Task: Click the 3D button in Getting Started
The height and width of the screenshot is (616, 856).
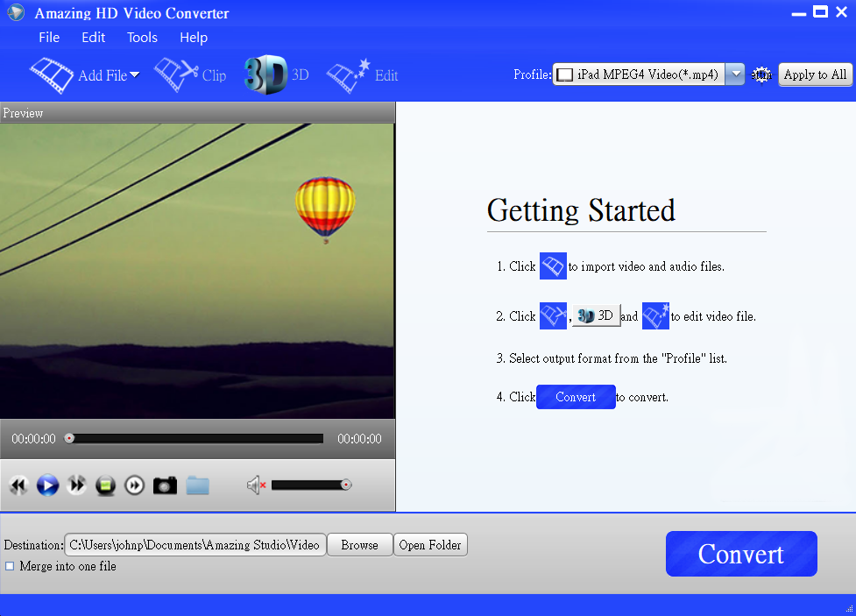Action: (x=596, y=315)
